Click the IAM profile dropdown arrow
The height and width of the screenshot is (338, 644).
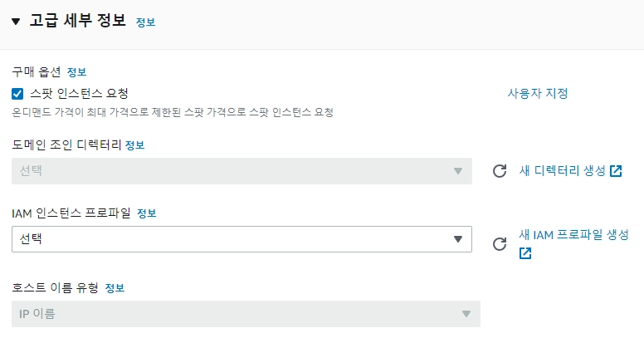[457, 239]
